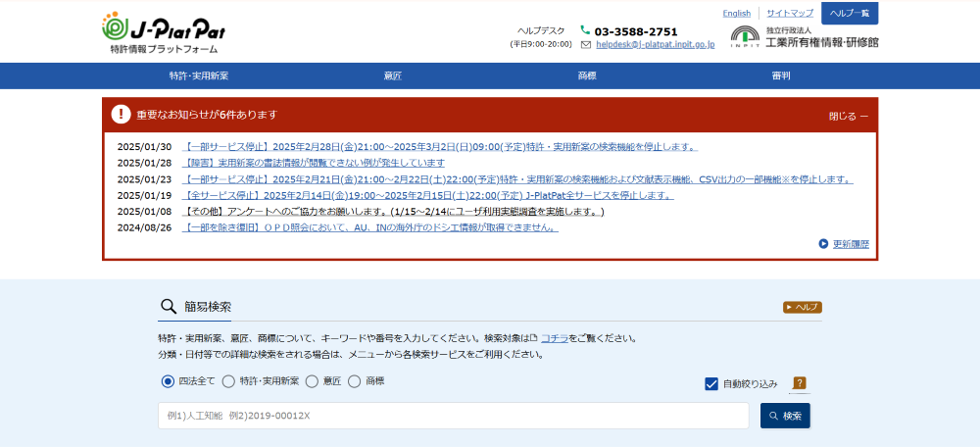Screen dimensions: 980x448
Task: Click the コチラ document link
Action: pyautogui.click(x=554, y=338)
